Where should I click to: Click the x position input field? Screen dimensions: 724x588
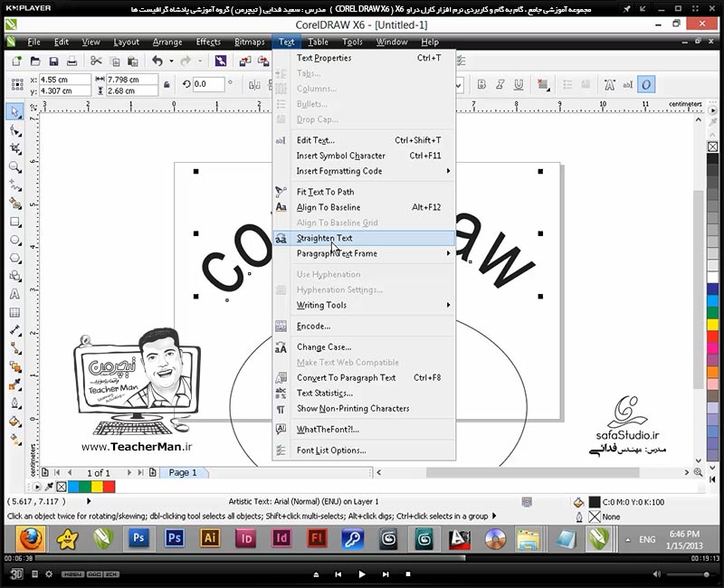[x=64, y=80]
